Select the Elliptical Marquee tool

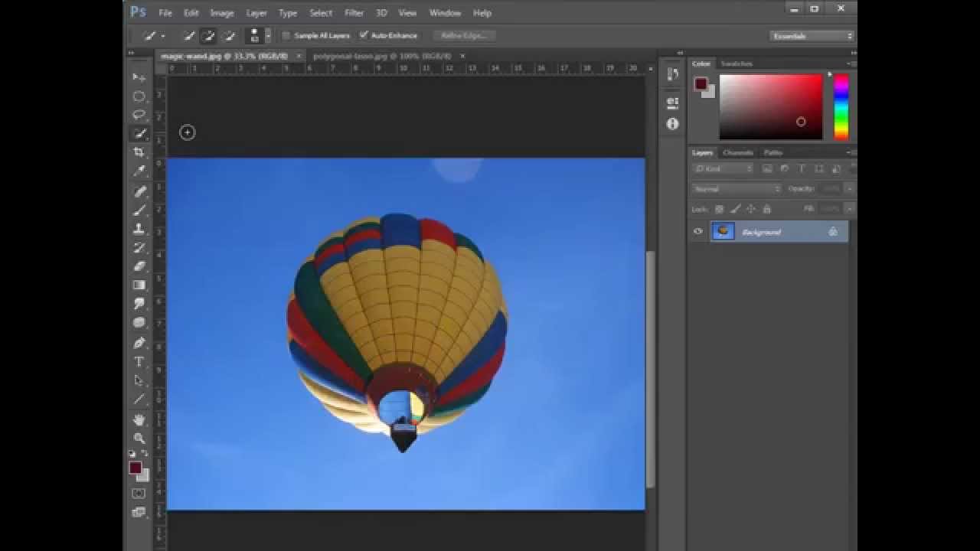[x=139, y=96]
